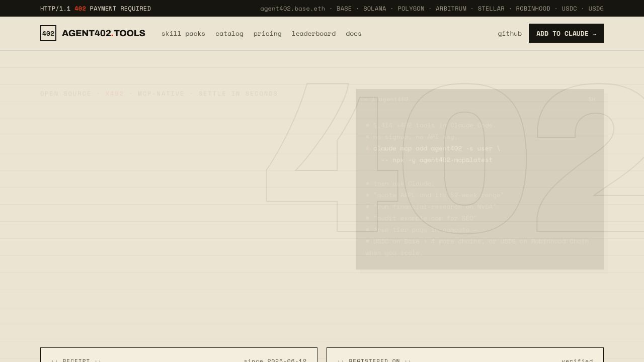Click the 402 boxed logo icon
This screenshot has width=644, height=362.
(x=48, y=33)
